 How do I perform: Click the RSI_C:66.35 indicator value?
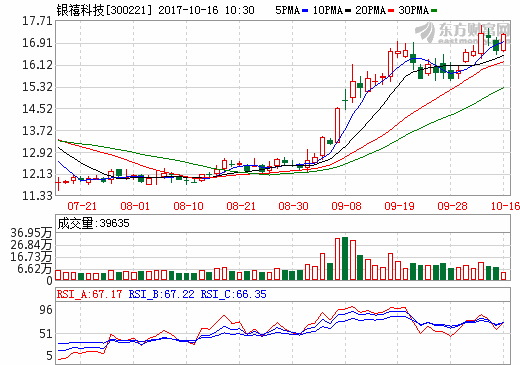[x=233, y=294]
